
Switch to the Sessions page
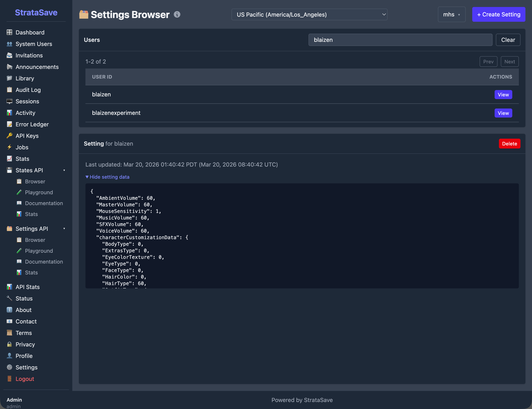[x=27, y=101]
